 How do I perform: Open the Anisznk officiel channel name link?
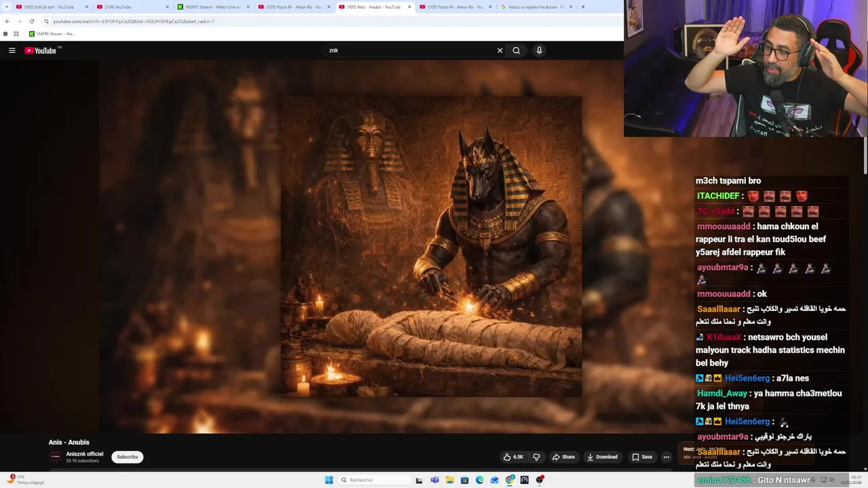click(x=85, y=454)
